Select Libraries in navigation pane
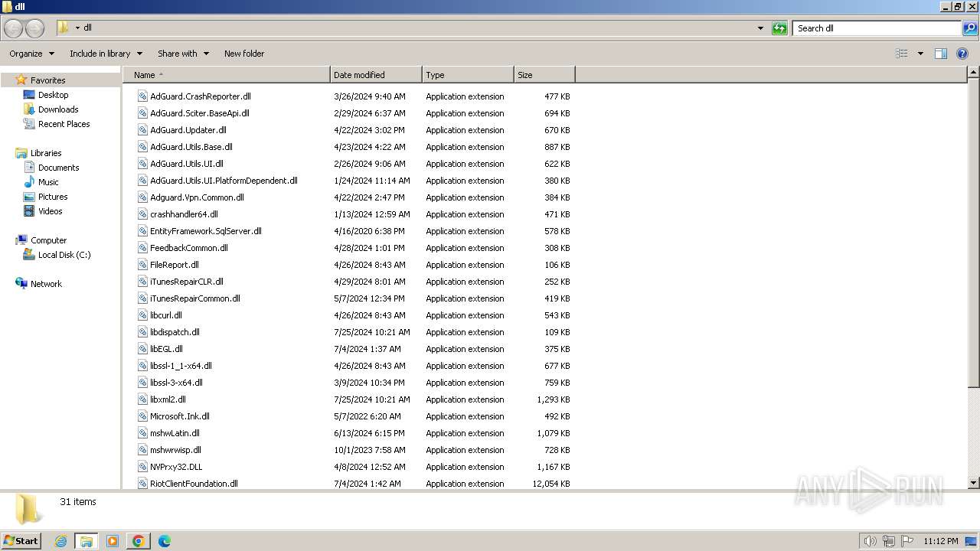This screenshot has width=980, height=551. point(46,153)
